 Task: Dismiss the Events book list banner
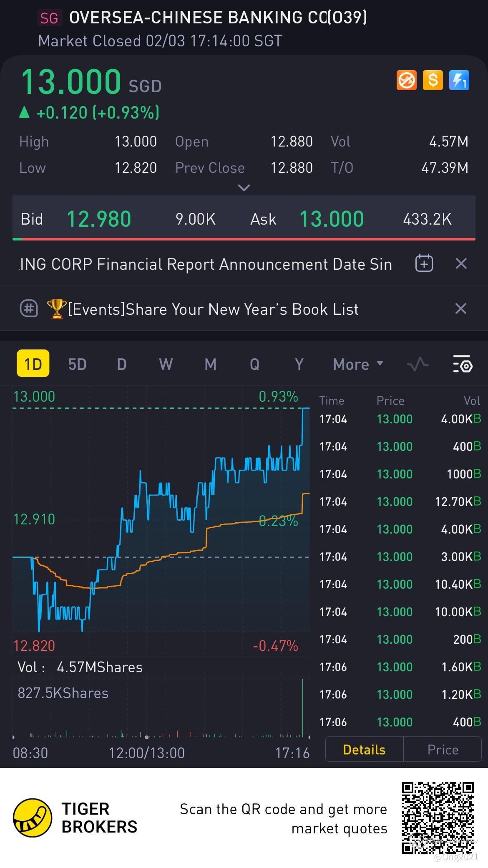point(460,309)
